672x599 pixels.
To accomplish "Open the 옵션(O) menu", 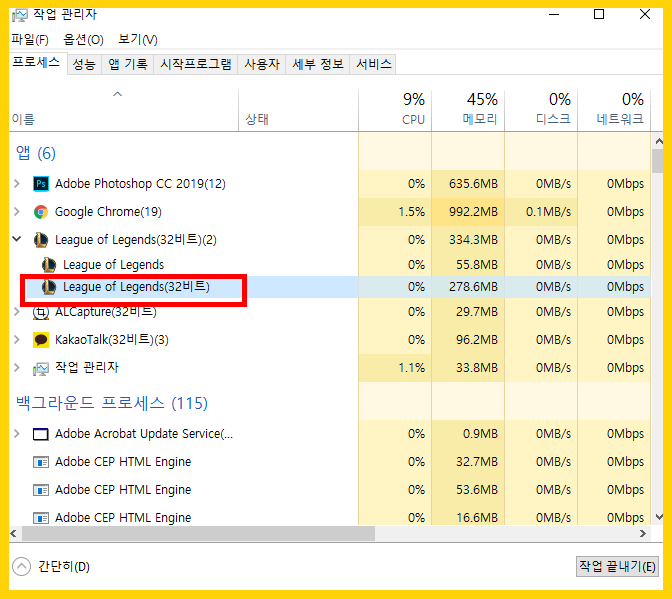I will [84, 39].
